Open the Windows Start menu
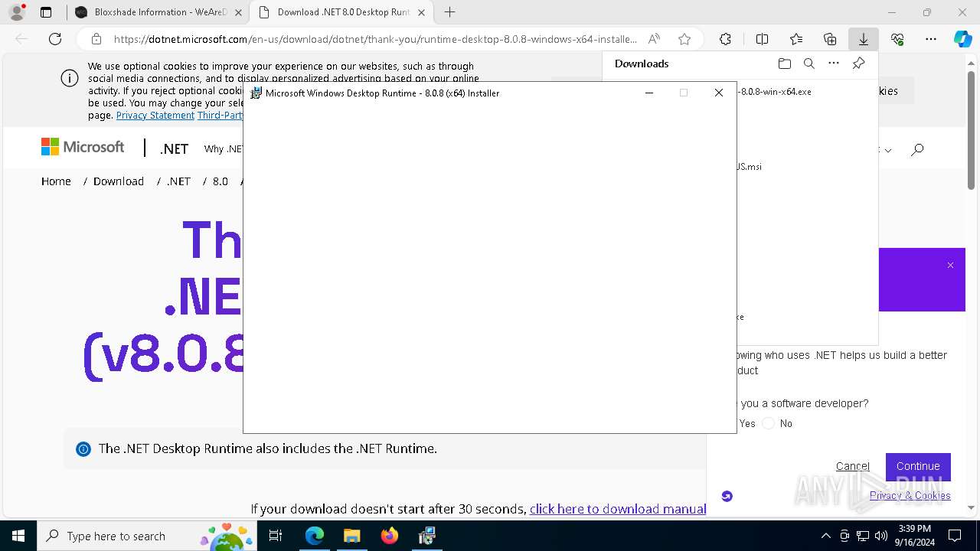980x551 pixels. point(18,536)
